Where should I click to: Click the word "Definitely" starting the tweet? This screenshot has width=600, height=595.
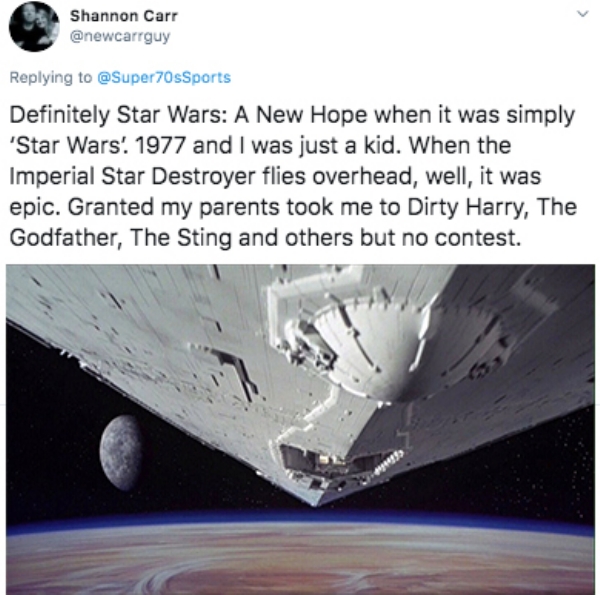point(59,115)
